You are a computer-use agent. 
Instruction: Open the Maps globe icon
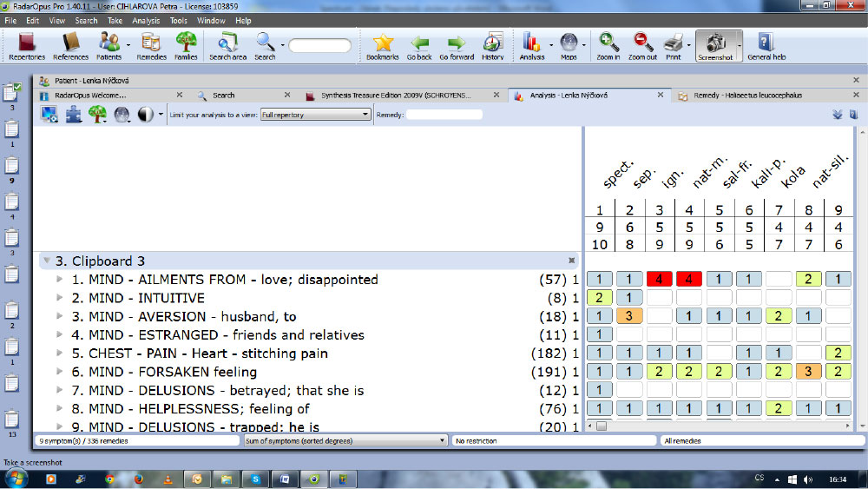point(569,46)
